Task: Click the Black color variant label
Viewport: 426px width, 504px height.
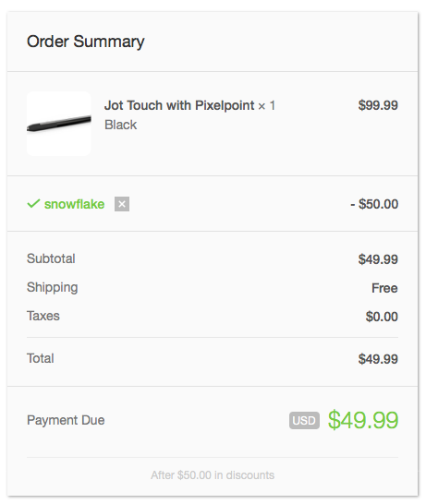Action: click(x=121, y=125)
